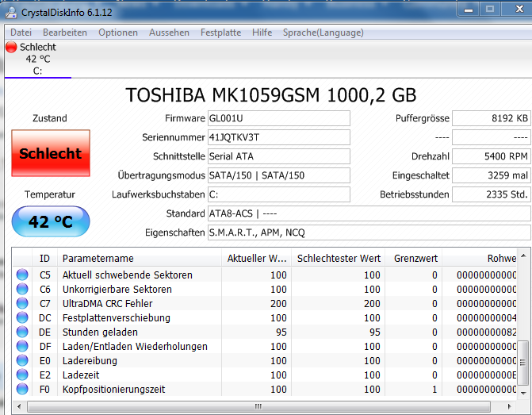532x415 pixels.
Task: Select the row Festplattenverschiebung
Action: click(265, 317)
